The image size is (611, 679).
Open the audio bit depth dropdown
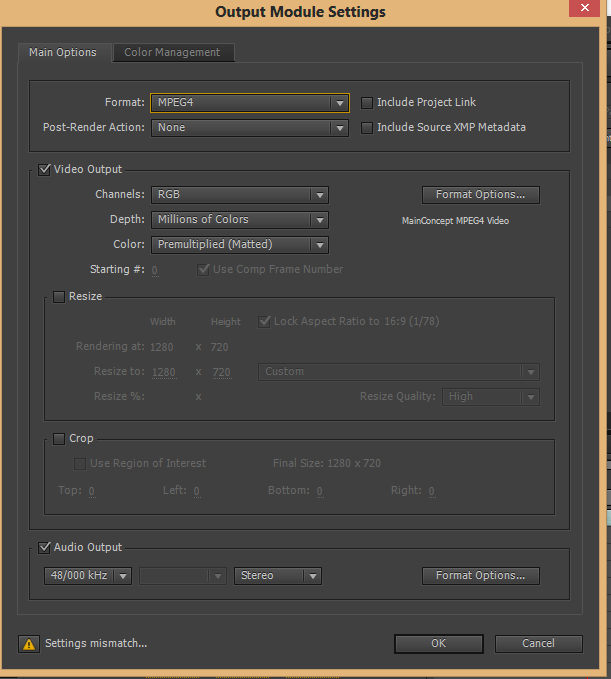pos(183,576)
